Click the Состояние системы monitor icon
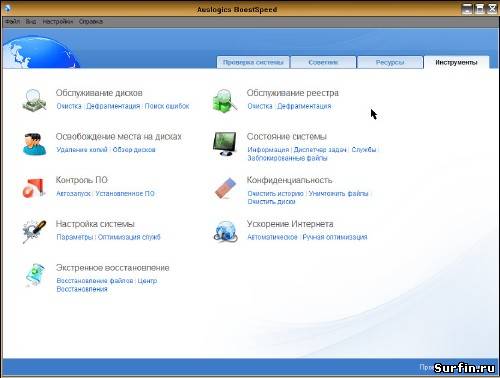This screenshot has height=378, width=500. point(225,144)
